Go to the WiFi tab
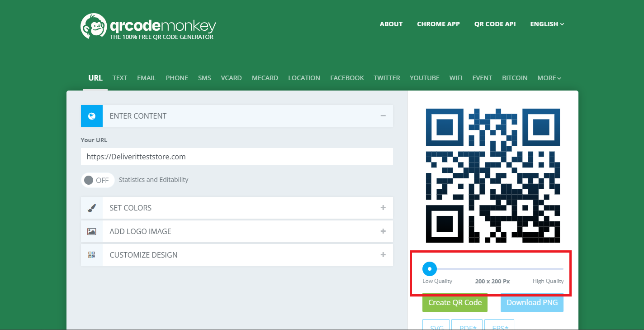Viewport: 644px width, 330px height. (x=456, y=78)
